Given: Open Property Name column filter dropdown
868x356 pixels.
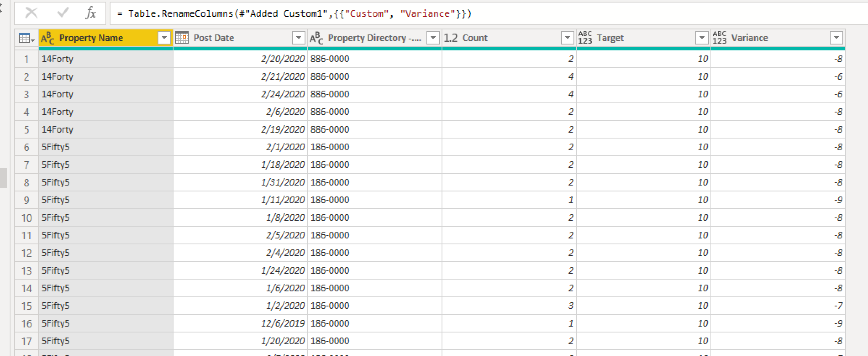Looking at the screenshot, I should [x=164, y=38].
